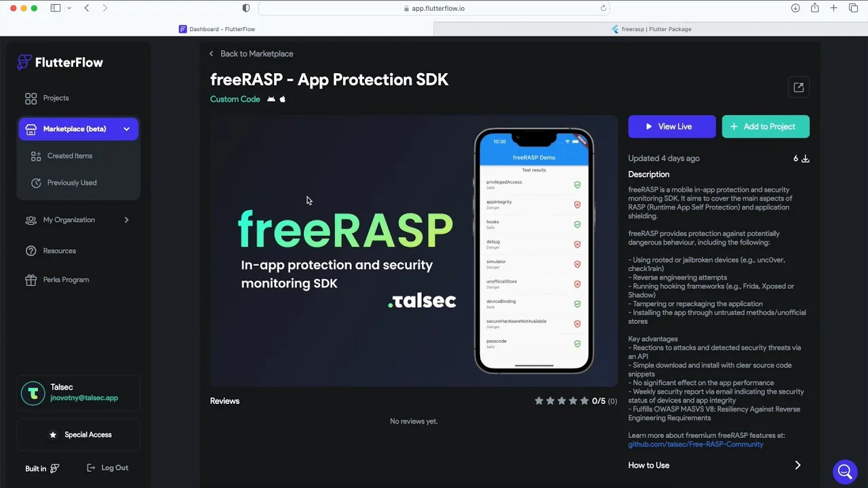Click Add to Project button
This screenshot has height=488, width=868.
(766, 127)
